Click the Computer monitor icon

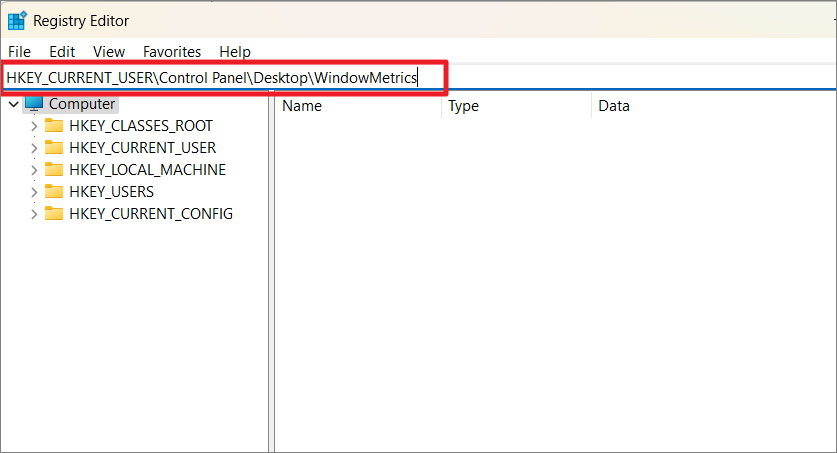point(34,104)
